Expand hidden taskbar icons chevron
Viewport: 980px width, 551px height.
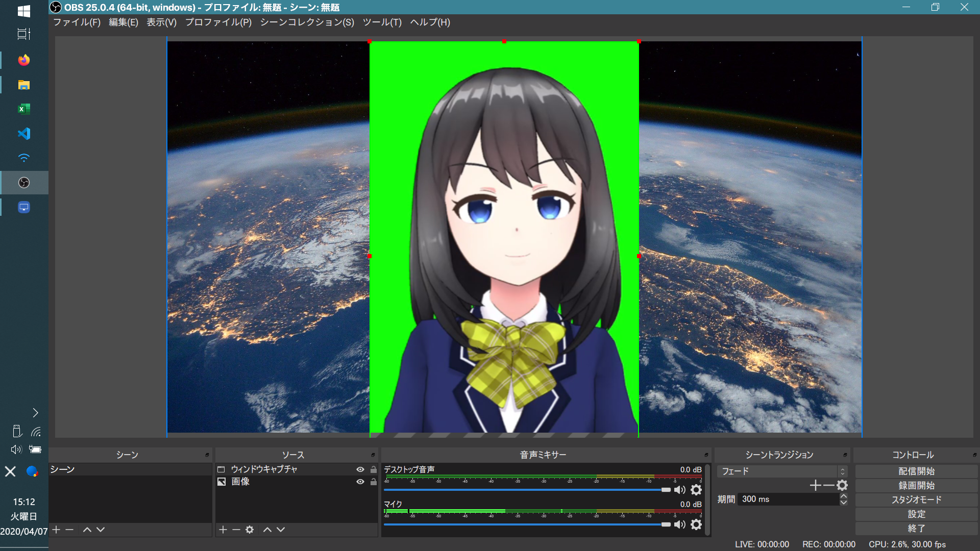coord(35,412)
